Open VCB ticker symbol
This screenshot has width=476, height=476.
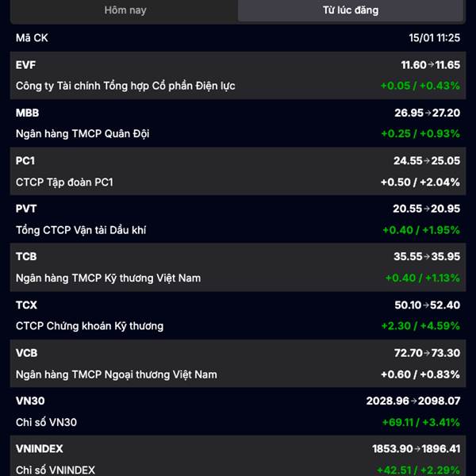click(x=27, y=353)
